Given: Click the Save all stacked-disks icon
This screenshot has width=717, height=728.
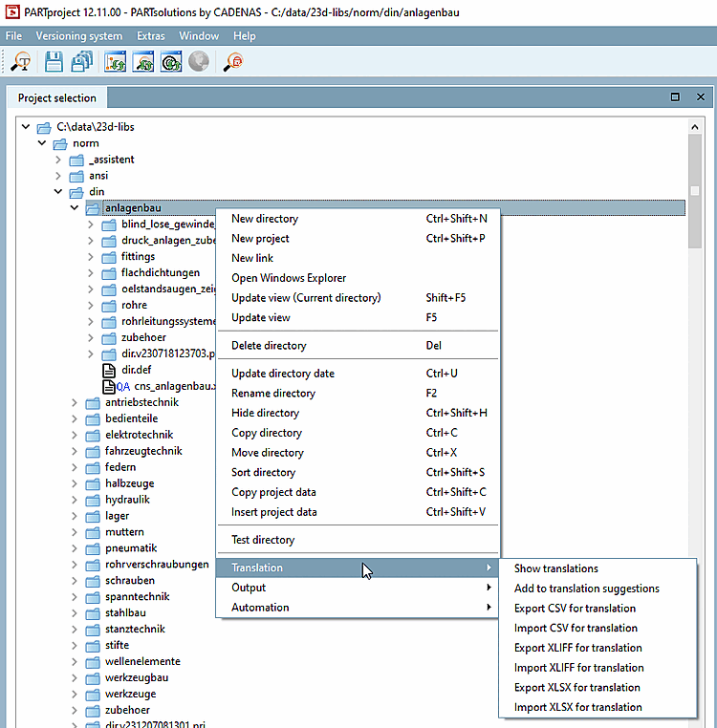Looking at the screenshot, I should click(x=82, y=61).
